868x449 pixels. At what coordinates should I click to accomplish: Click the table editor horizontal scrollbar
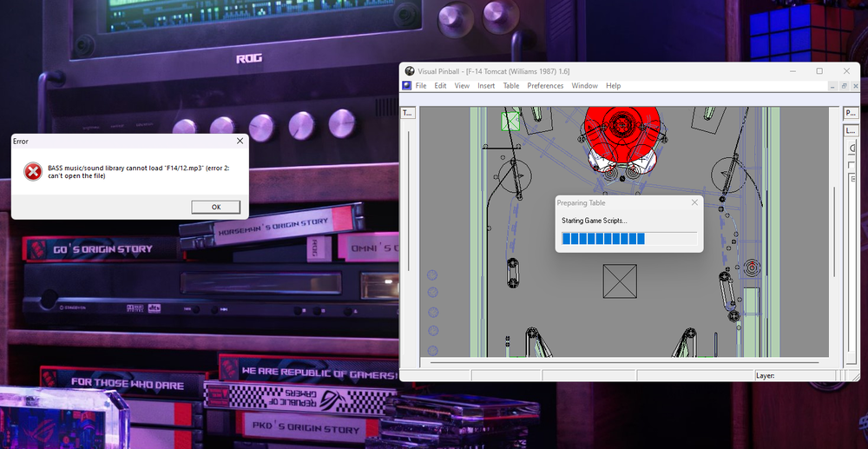coord(624,362)
